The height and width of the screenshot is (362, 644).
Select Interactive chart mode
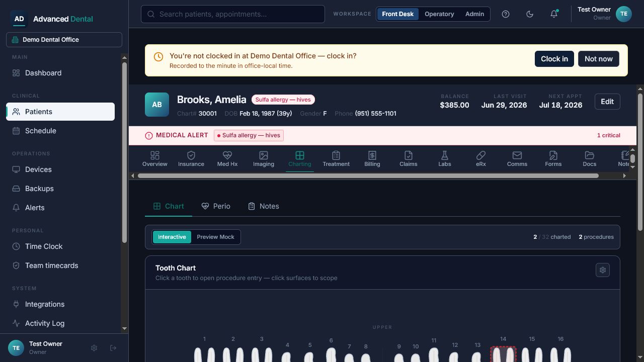172,237
